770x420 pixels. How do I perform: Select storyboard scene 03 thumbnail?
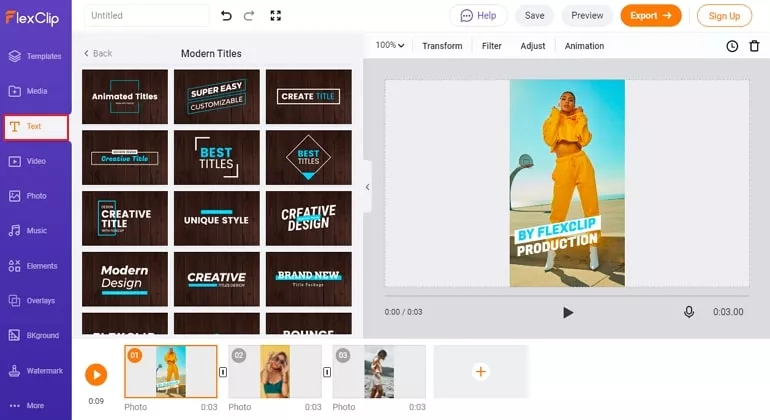tap(379, 371)
